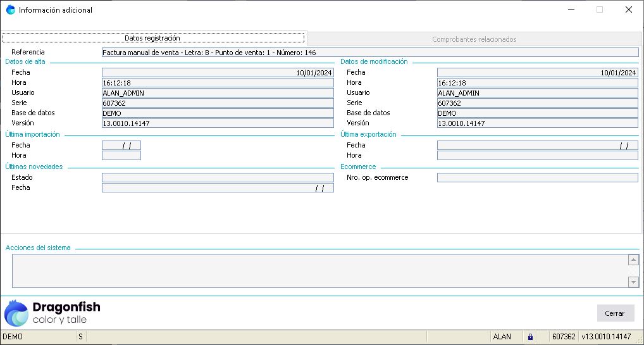Screen dimensions: 644x345
Task: Open the Comprobantes relacionados tab
Action: click(x=474, y=39)
